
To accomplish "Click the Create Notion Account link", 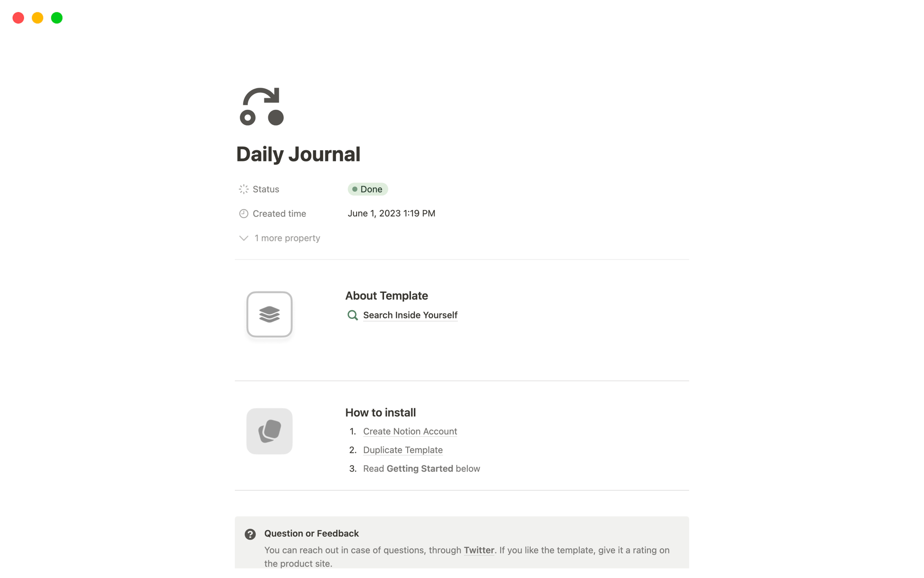I will click(410, 431).
